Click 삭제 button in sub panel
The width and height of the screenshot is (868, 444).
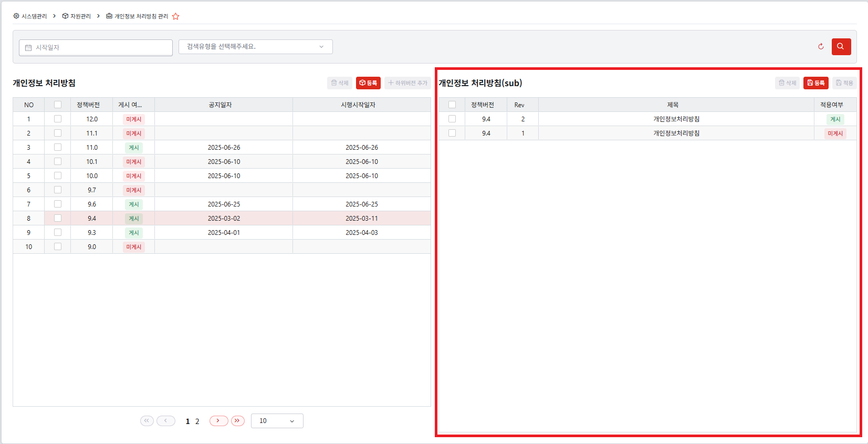click(788, 83)
